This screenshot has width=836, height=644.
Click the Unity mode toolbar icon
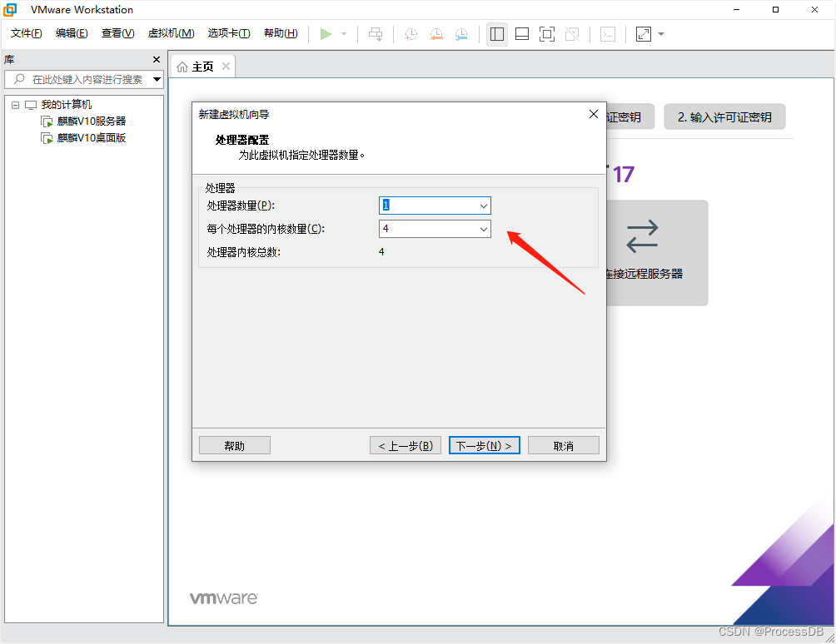572,34
